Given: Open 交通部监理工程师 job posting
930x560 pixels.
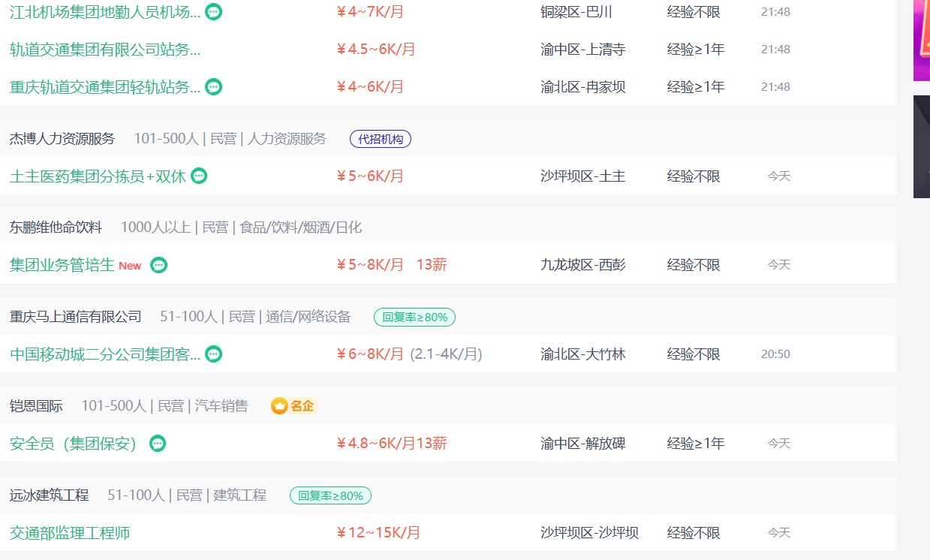Looking at the screenshot, I should click(70, 533).
